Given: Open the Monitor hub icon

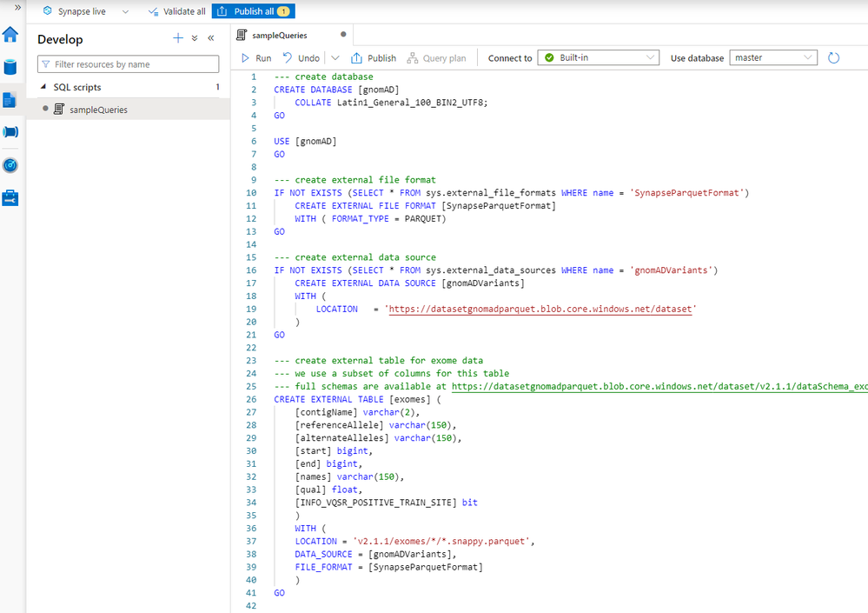Looking at the screenshot, I should 10,165.
